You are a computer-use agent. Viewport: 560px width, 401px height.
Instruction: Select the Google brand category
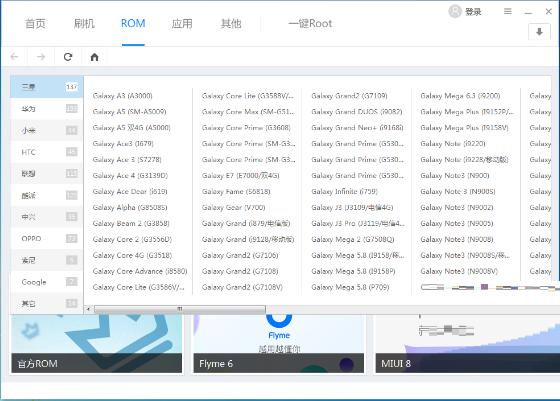pos(47,282)
